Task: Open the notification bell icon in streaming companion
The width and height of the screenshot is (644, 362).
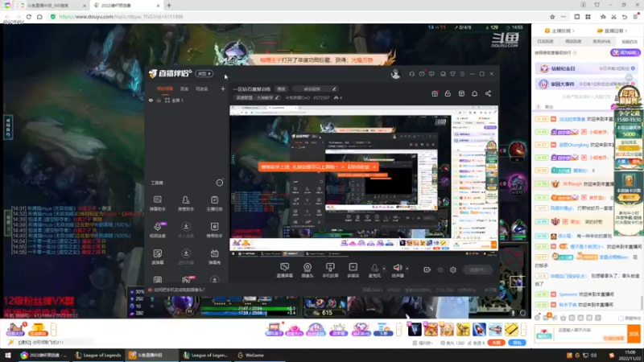Action: click(x=474, y=93)
